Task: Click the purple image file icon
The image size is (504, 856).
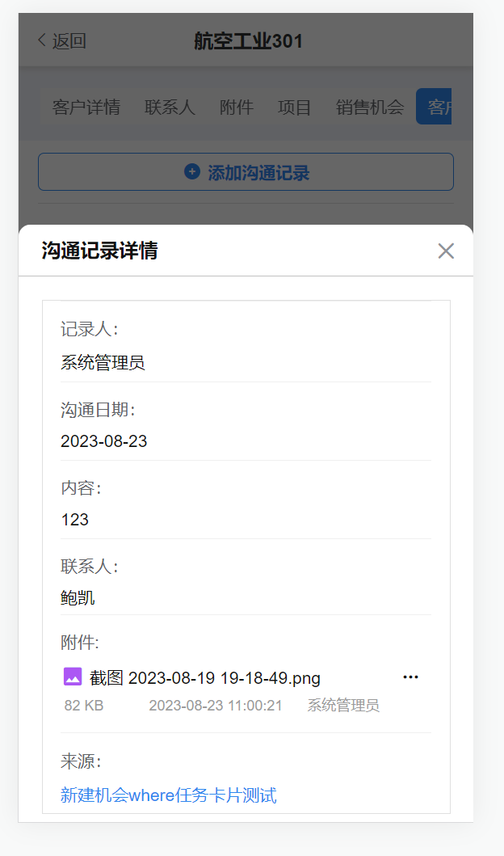Action: [x=73, y=677]
